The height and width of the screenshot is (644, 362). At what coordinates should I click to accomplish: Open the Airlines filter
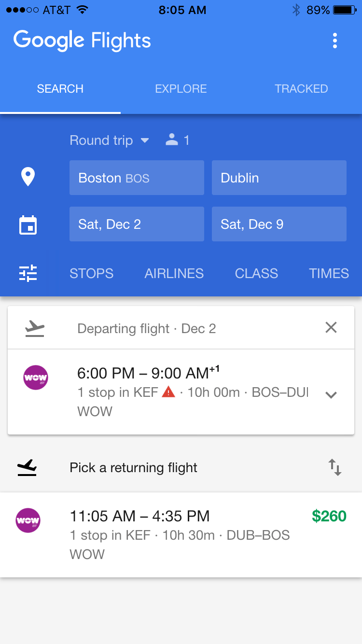point(174,273)
